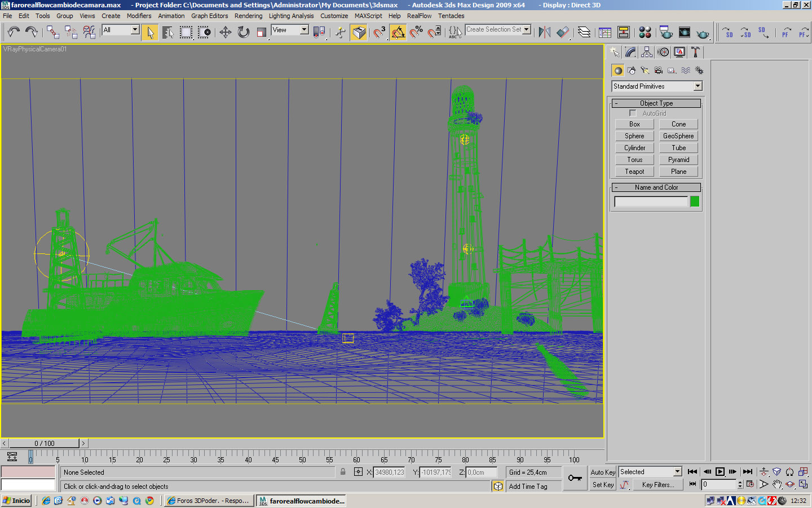The height and width of the screenshot is (508, 812).
Task: Toggle Keyboard Shortcut Override button
Action: pyautogui.click(x=359, y=32)
